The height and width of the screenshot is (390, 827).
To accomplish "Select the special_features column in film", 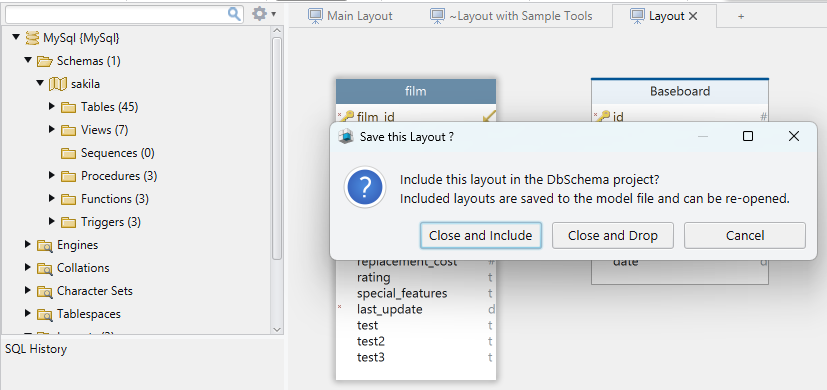I will point(402,293).
